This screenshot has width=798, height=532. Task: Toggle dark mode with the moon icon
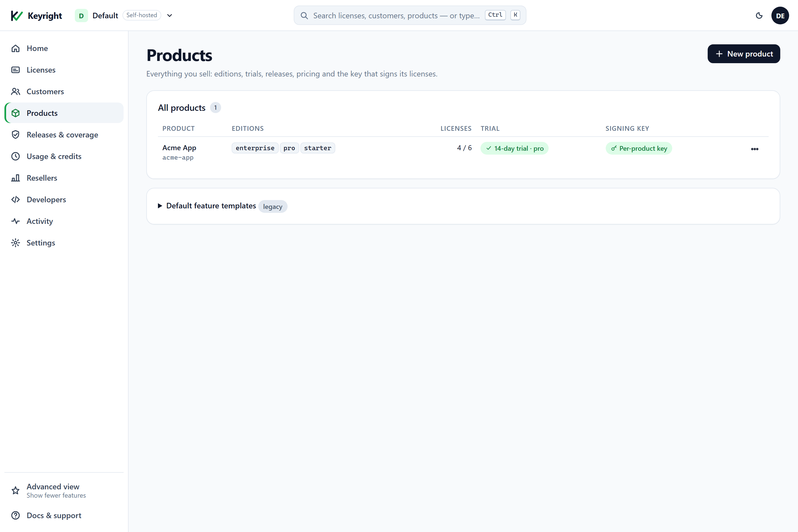tap(759, 16)
